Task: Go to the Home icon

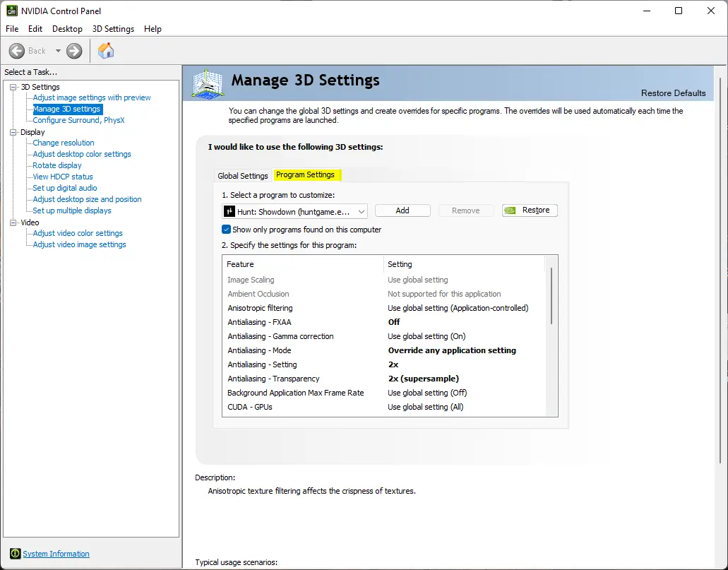Action: [x=106, y=51]
